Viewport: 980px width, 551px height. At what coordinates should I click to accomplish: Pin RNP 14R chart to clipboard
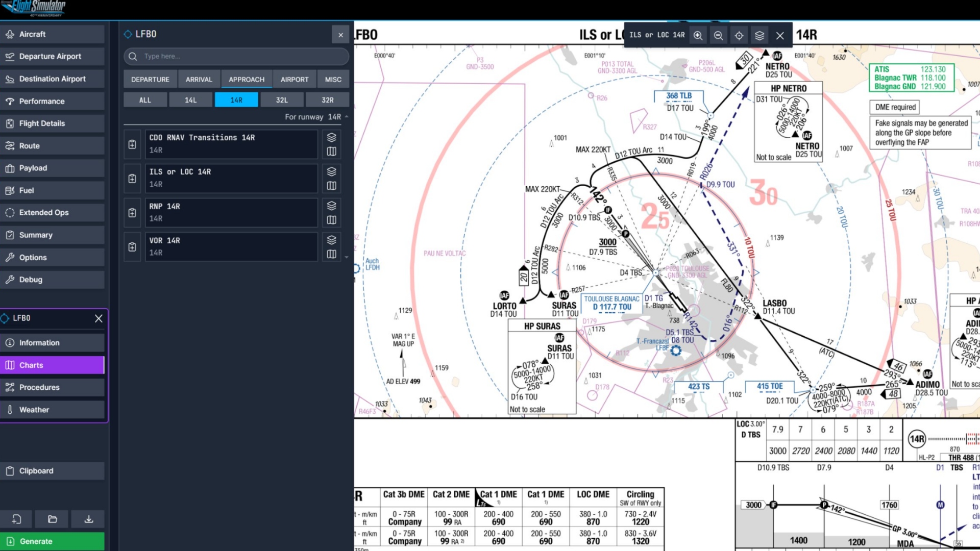point(132,213)
